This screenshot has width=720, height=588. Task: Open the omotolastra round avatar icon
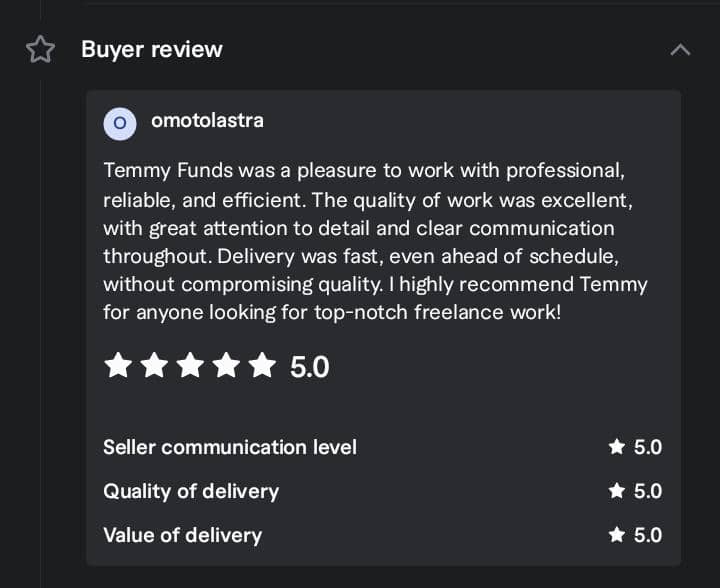click(120, 123)
